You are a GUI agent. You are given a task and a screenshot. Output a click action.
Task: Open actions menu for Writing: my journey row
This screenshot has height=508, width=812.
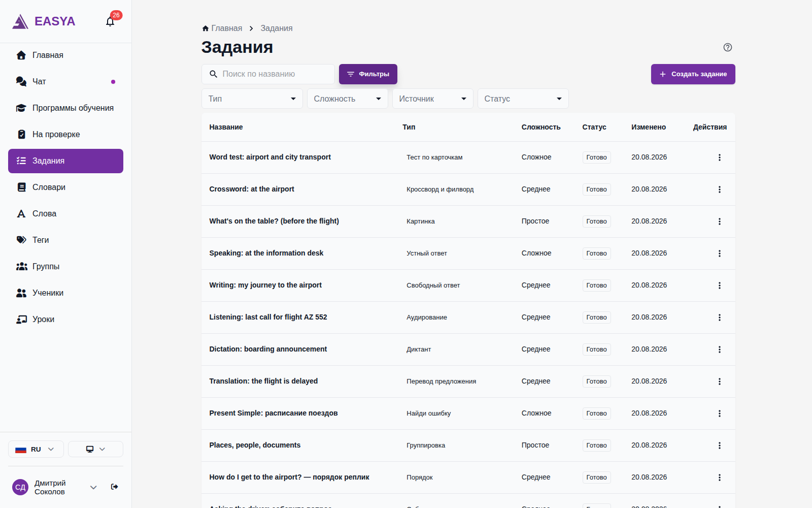pyautogui.click(x=719, y=285)
